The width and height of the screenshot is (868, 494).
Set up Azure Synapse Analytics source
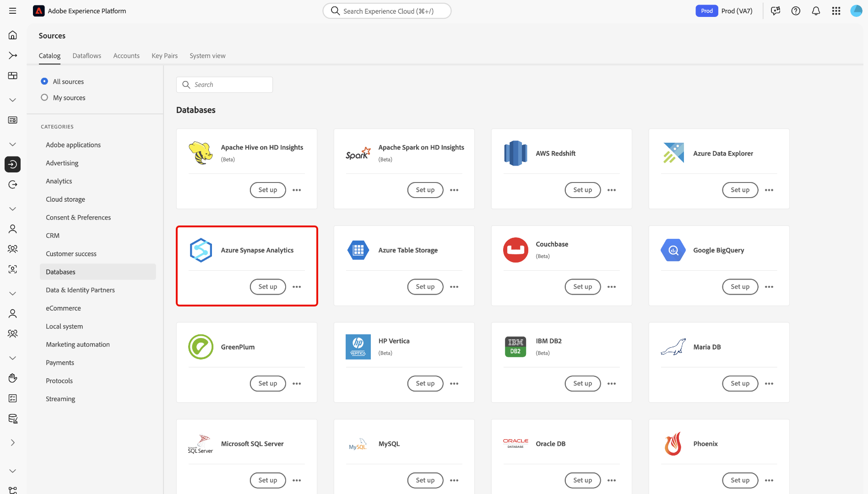pyautogui.click(x=268, y=287)
